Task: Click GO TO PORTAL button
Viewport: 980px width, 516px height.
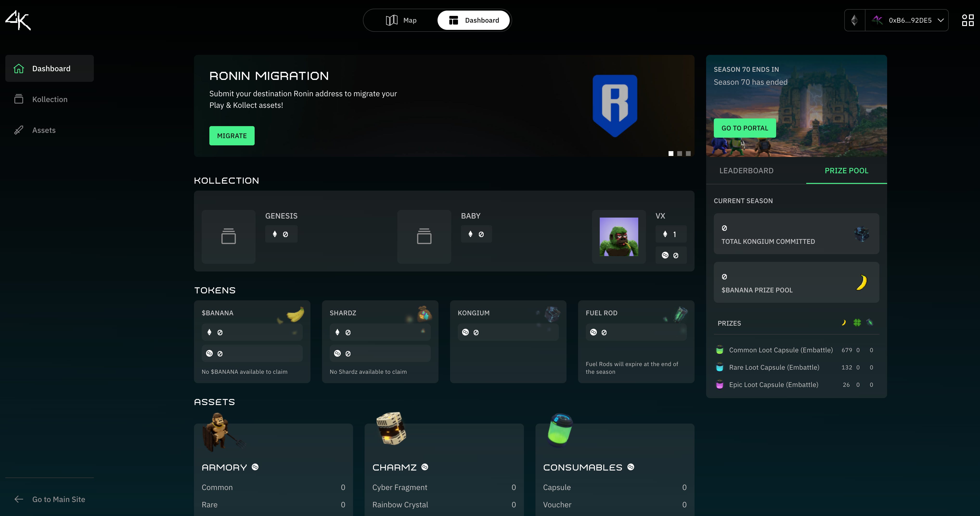Action: (x=745, y=128)
